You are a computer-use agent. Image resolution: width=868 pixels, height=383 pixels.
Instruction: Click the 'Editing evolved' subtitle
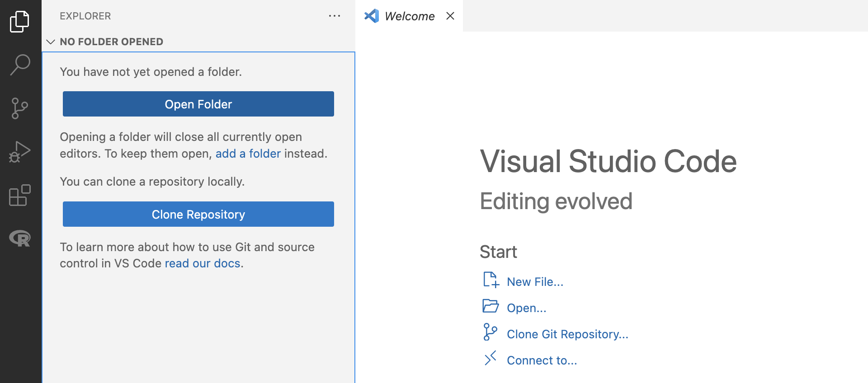(556, 201)
